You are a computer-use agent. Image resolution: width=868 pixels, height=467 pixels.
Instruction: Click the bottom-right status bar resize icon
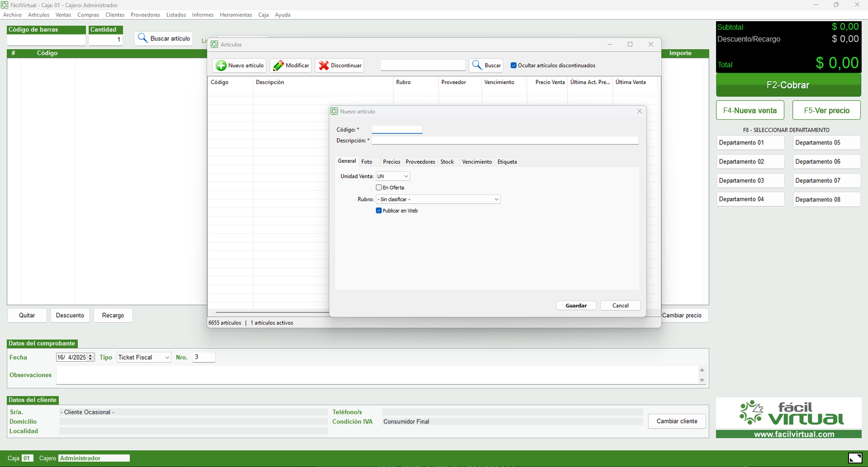pos(855,458)
